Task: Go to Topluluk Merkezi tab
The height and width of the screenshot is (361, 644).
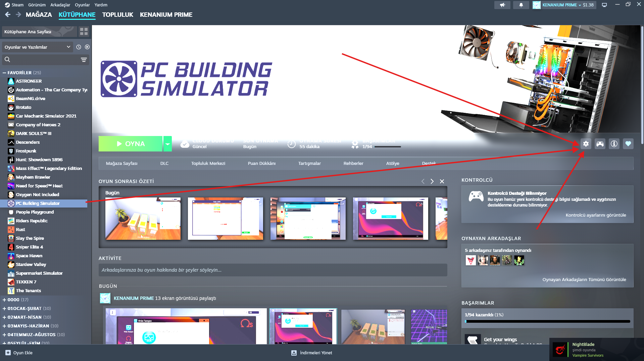Action: tap(208, 164)
